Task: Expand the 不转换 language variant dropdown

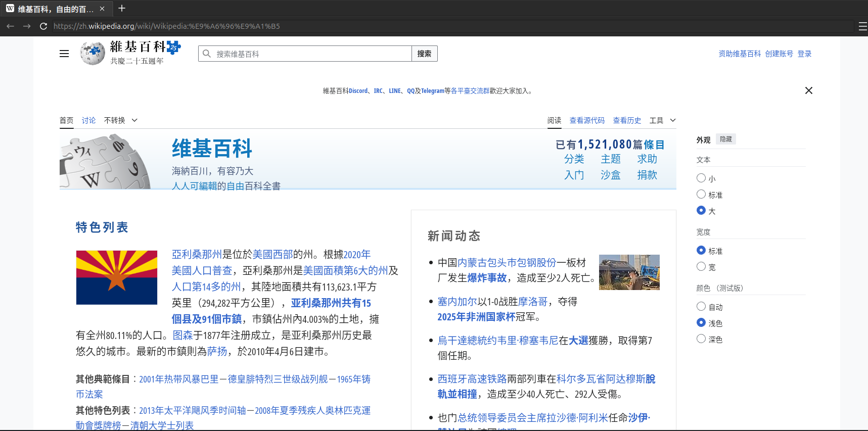Action: pyautogui.click(x=121, y=120)
